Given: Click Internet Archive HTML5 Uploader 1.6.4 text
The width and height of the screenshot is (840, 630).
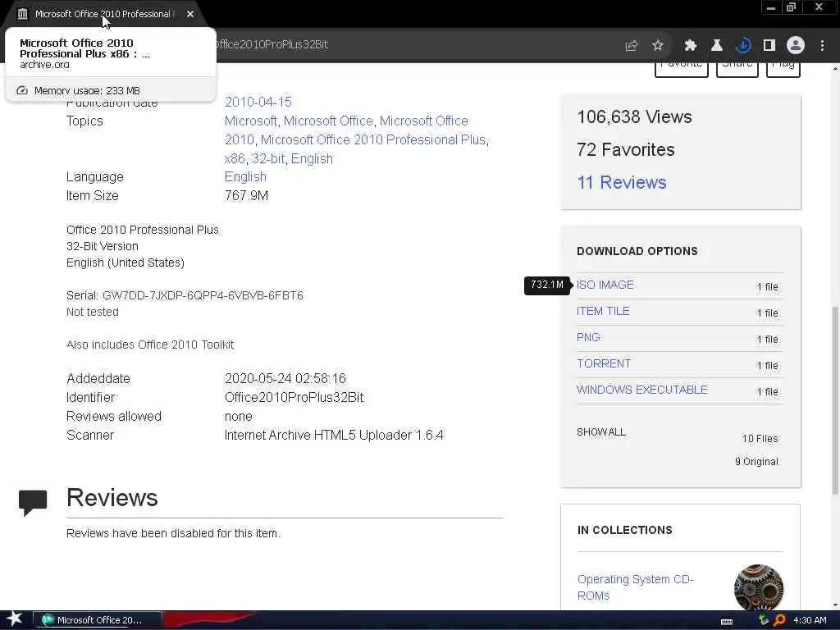Looking at the screenshot, I should click(x=334, y=435).
